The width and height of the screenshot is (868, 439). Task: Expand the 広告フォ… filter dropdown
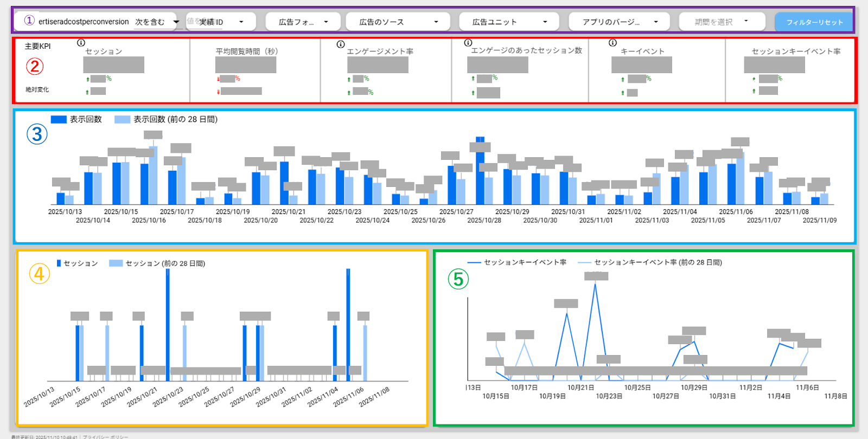coord(303,22)
